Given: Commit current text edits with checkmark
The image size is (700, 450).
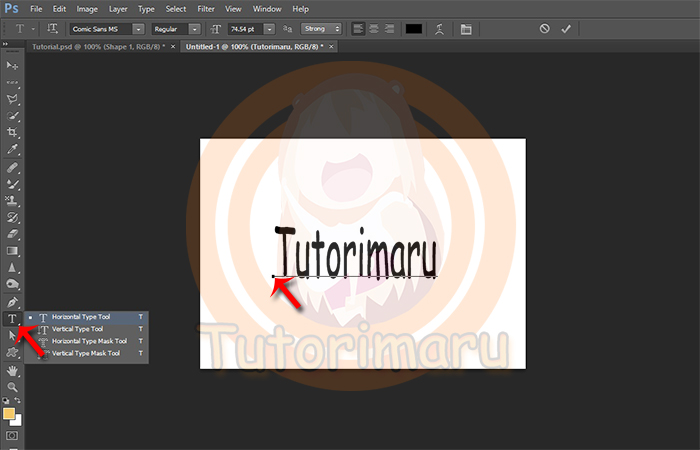Looking at the screenshot, I should point(566,29).
